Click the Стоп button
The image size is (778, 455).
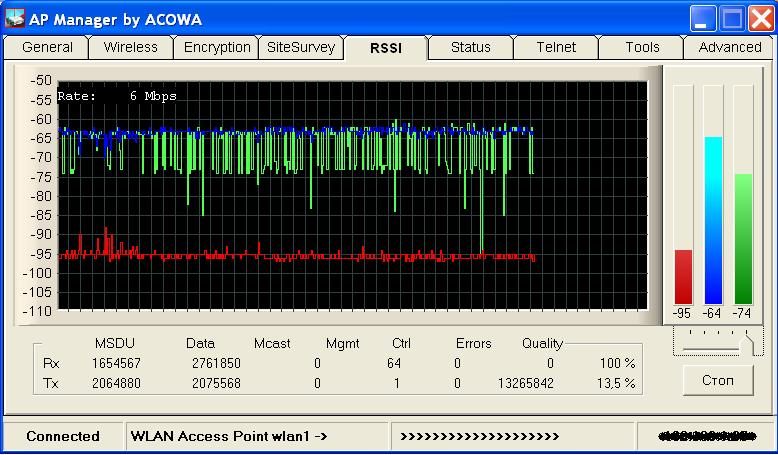tap(717, 381)
